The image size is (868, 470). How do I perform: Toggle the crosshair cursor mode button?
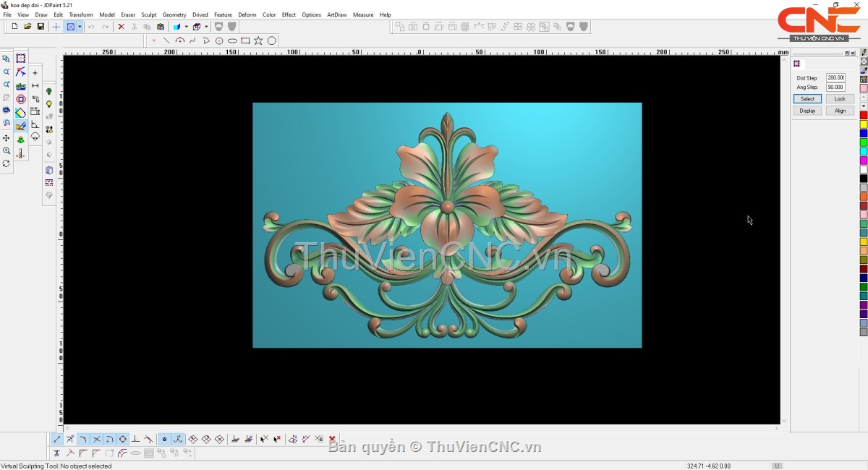pos(56,27)
